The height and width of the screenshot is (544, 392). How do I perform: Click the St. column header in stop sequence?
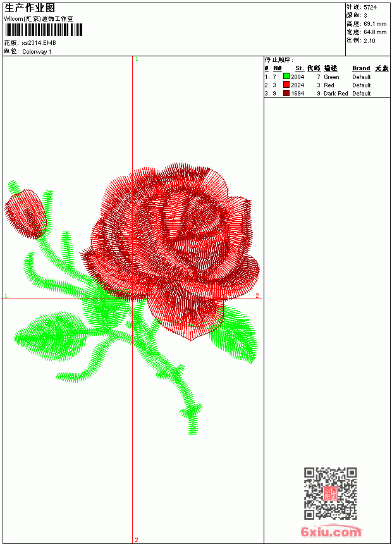pyautogui.click(x=300, y=68)
